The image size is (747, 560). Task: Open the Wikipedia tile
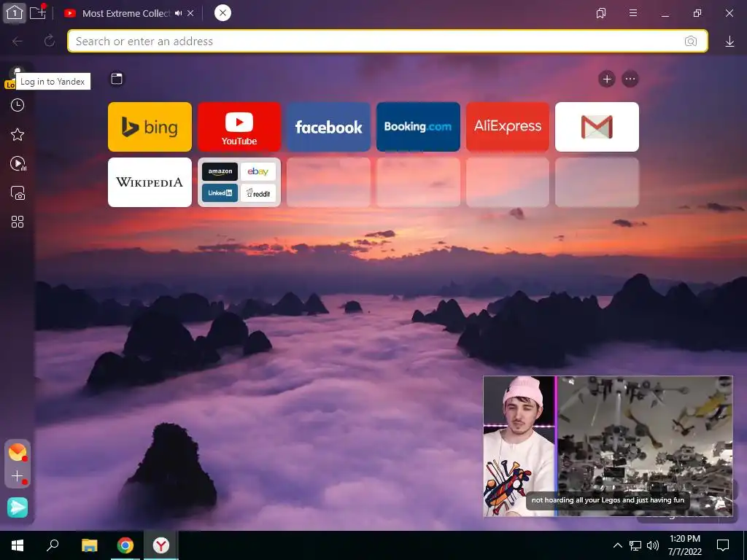click(150, 182)
